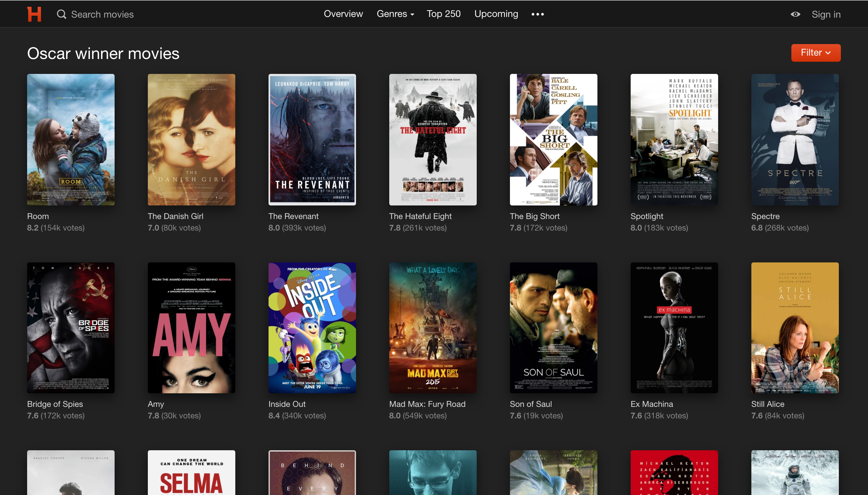Open the Room movie poster
Image resolution: width=868 pixels, height=495 pixels.
click(x=71, y=139)
